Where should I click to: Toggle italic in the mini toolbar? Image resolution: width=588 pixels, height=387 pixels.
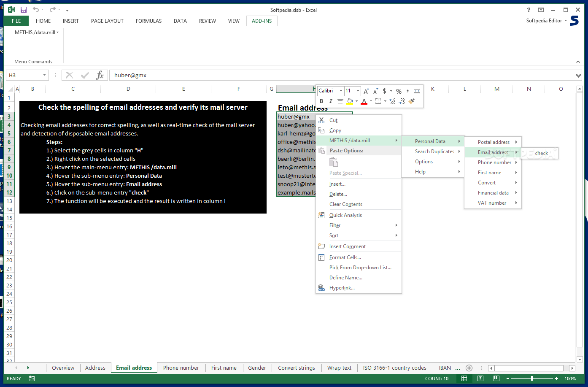331,101
